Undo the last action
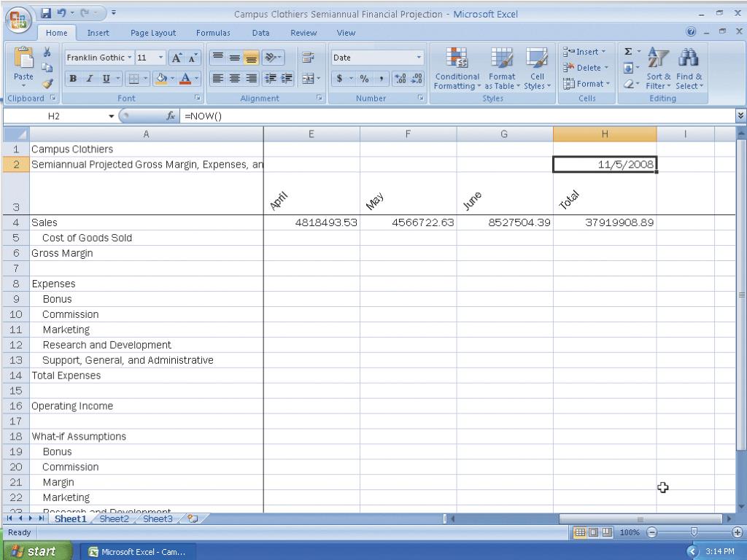 [x=62, y=13]
